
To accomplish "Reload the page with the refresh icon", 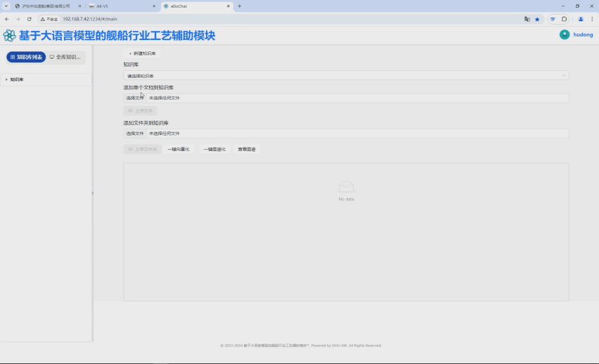I will (x=29, y=19).
